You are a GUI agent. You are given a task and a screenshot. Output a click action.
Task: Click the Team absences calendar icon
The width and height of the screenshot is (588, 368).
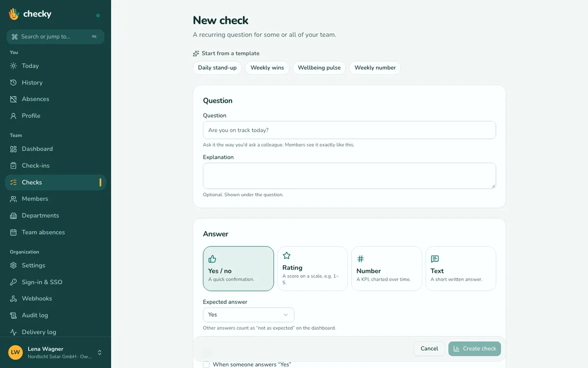pos(13,232)
